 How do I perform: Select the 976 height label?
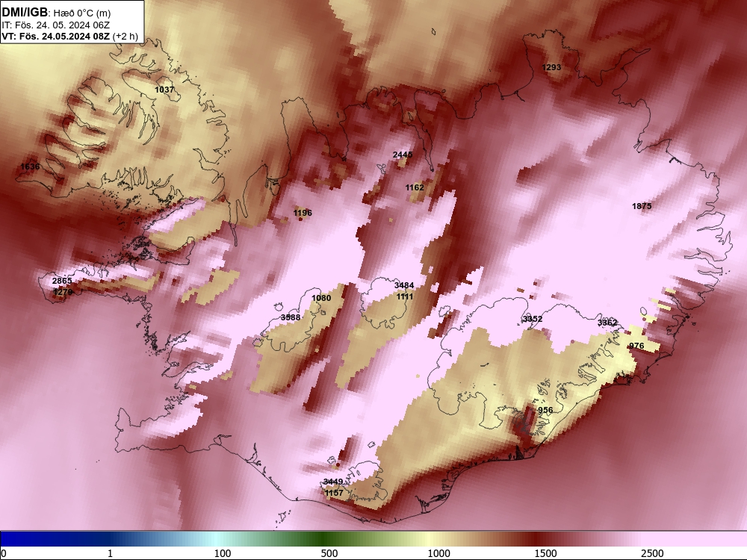pos(636,346)
